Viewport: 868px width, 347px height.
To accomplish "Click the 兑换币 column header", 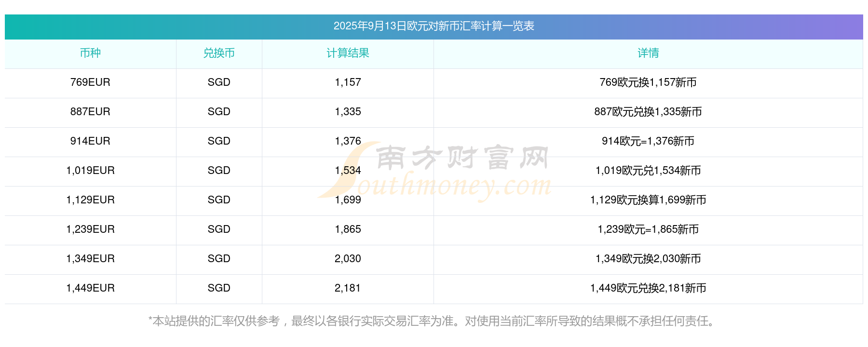I will tap(219, 53).
